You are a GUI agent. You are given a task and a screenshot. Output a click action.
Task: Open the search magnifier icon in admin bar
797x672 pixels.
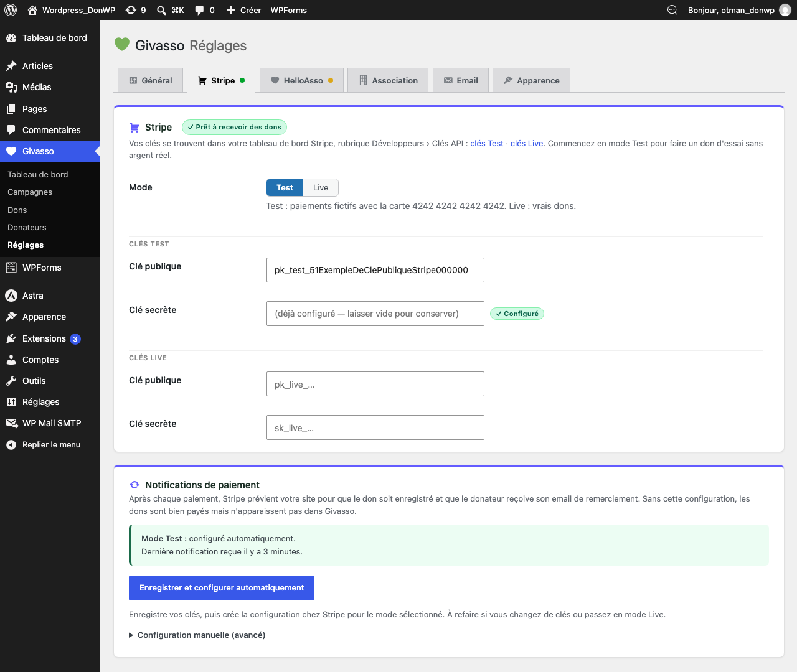[x=161, y=10]
